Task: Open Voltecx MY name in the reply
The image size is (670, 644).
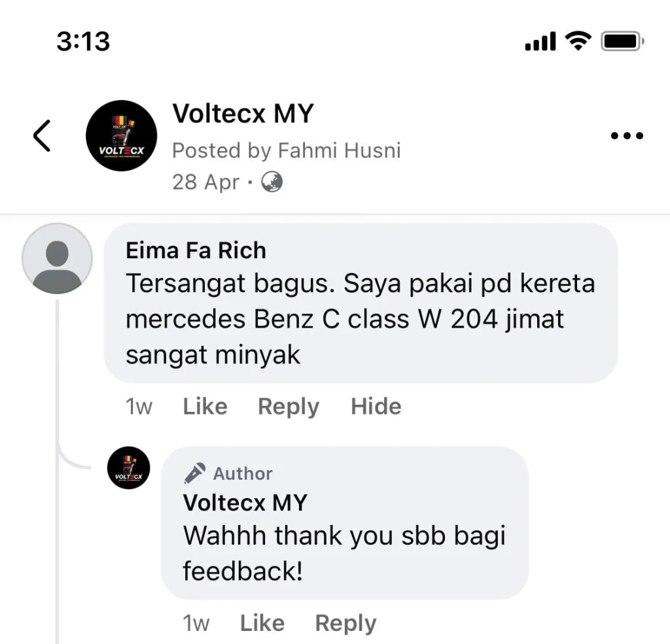Action: pos(245,503)
